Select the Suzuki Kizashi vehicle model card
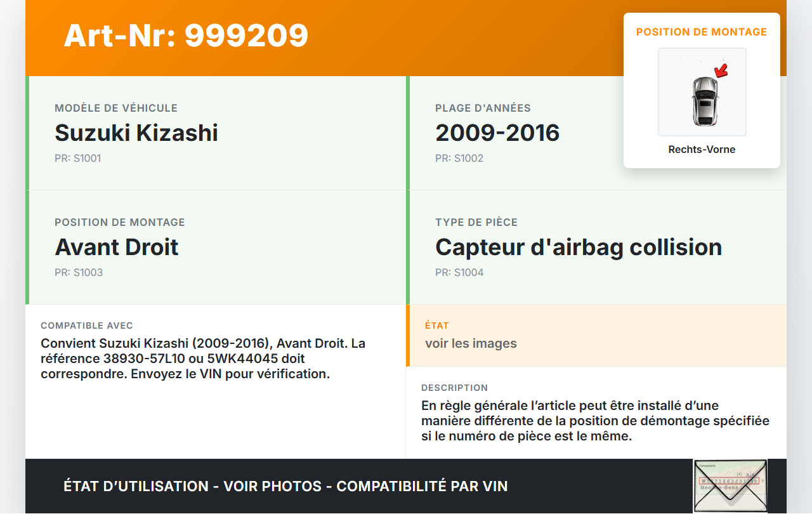 pyautogui.click(x=216, y=133)
